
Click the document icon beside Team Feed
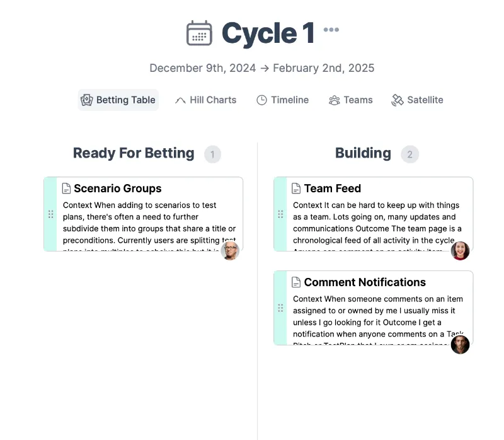(x=296, y=188)
